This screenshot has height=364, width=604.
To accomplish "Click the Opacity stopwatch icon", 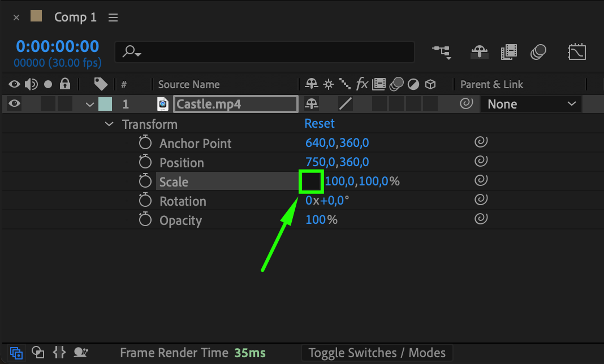I will click(145, 220).
